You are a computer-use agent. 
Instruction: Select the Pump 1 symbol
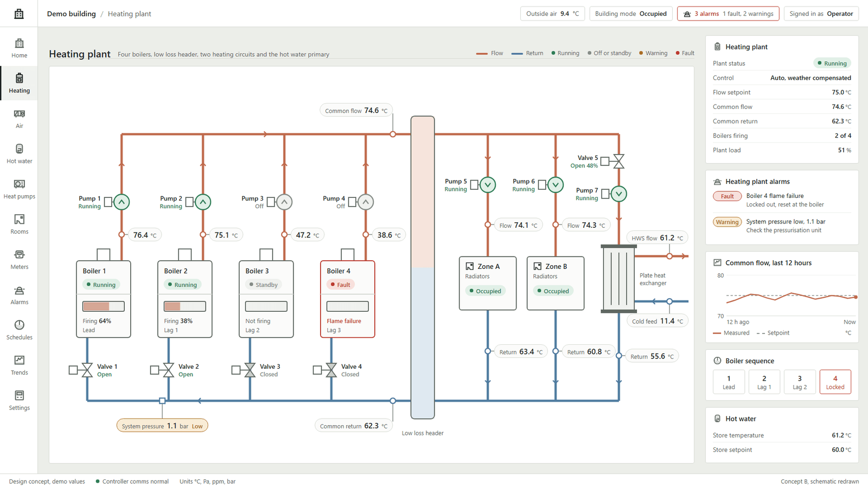(x=122, y=202)
